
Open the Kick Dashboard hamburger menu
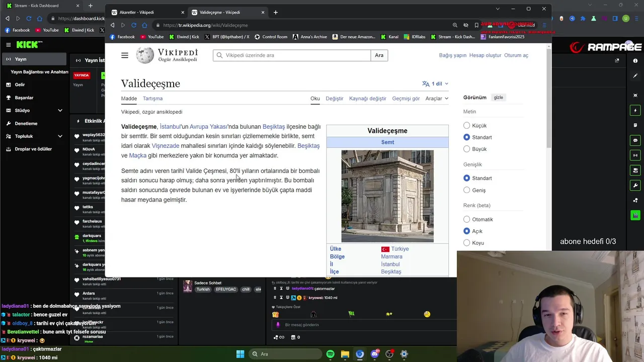pyautogui.click(x=8, y=45)
